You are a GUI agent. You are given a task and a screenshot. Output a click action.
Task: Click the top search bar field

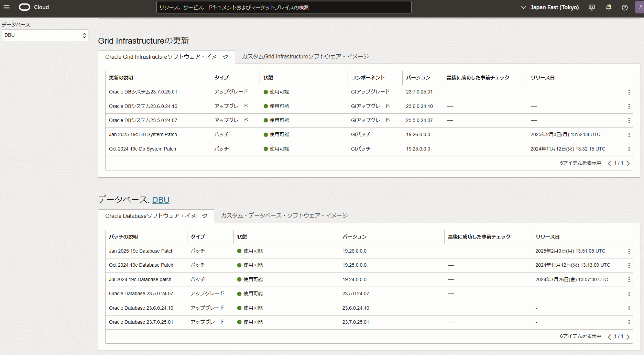[284, 7]
